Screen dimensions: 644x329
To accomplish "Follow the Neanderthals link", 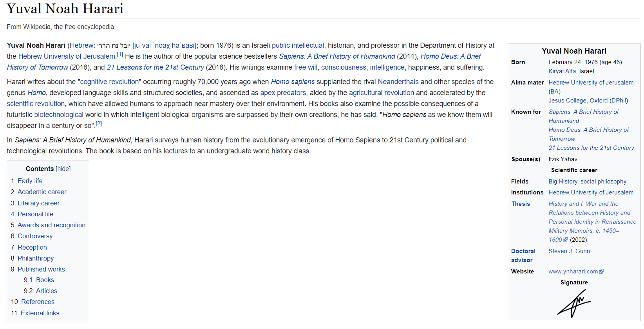I will click(x=398, y=82).
